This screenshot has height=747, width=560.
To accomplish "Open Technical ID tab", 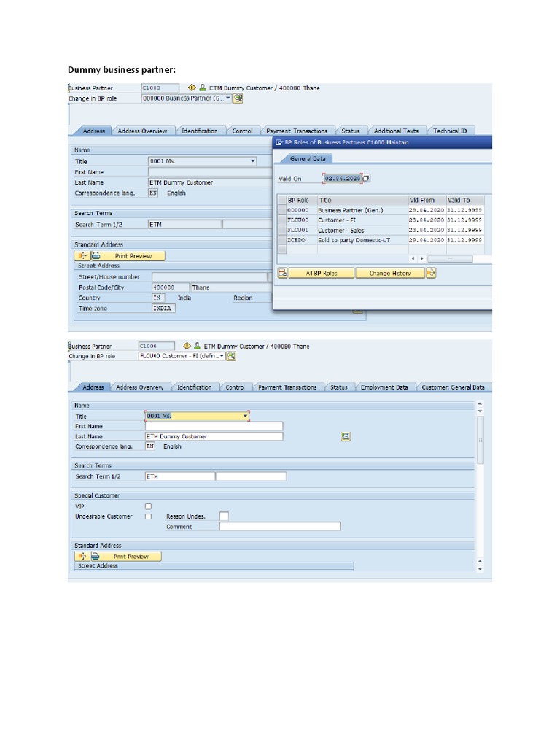I will click(450, 131).
